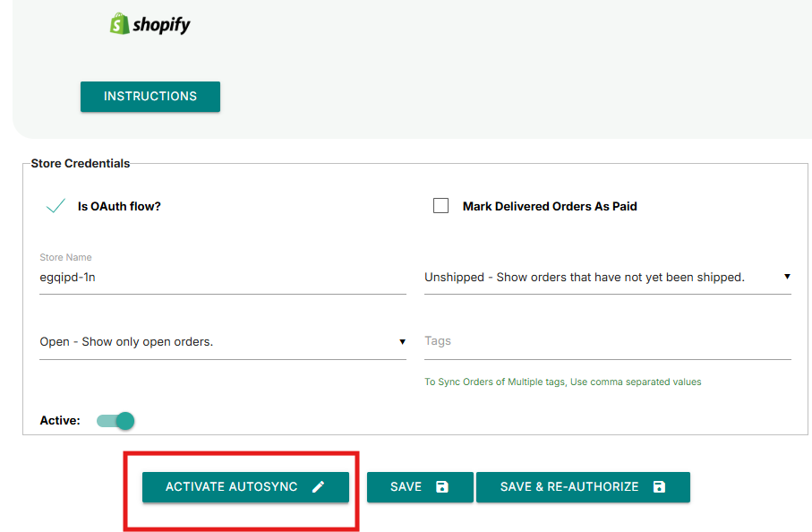Image resolution: width=812 pixels, height=532 pixels.
Task: Click the arrow on the Unshipped dropdown
Action: (x=787, y=277)
